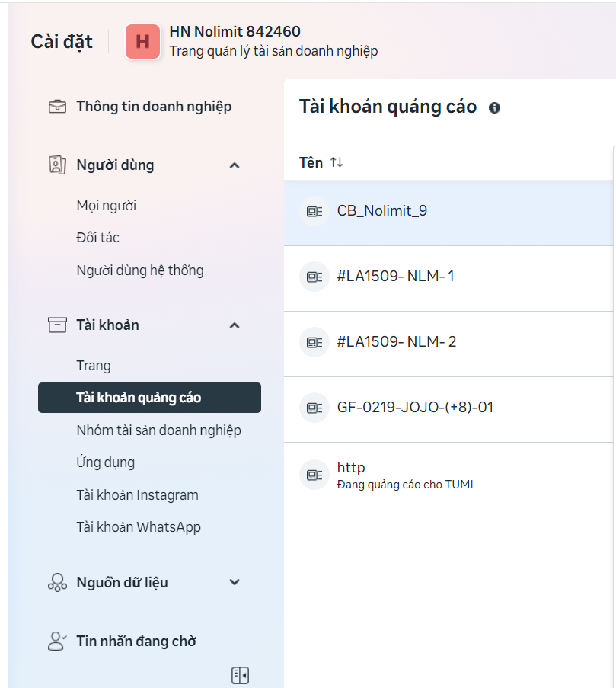Image resolution: width=616 pixels, height=688 pixels.
Task: Collapse the sidebar with the panel icon
Action: point(240,675)
